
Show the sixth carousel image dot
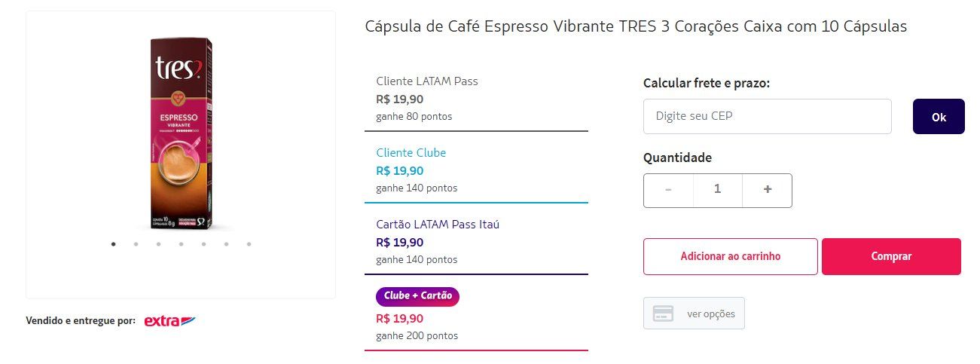pos(227,244)
